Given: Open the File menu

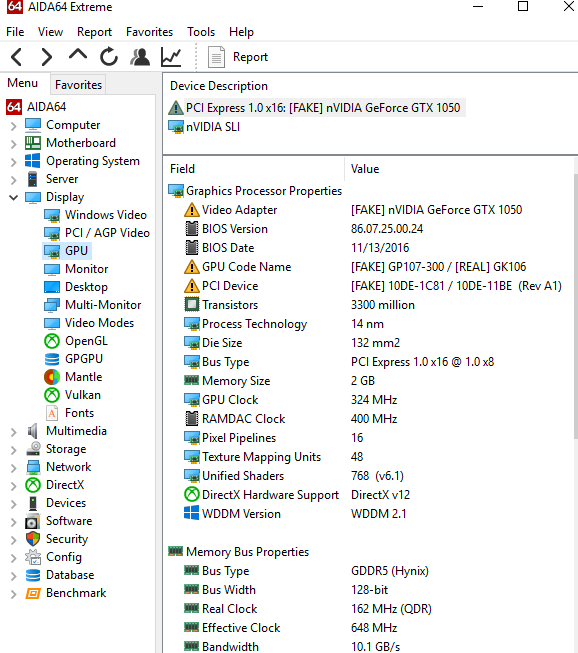Looking at the screenshot, I should [15, 32].
